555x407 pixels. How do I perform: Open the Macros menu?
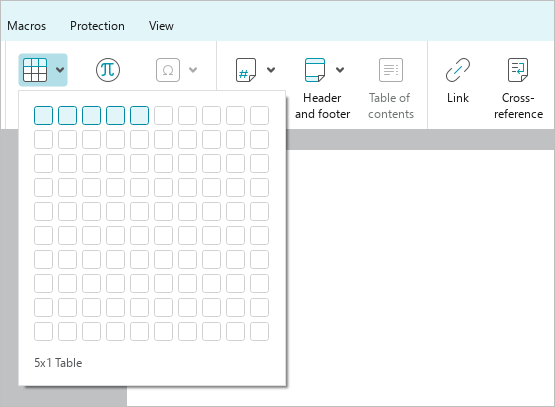27,26
